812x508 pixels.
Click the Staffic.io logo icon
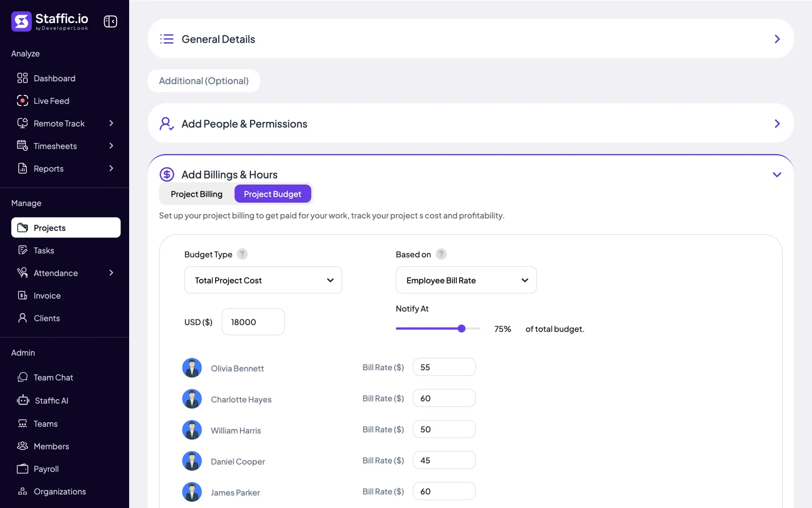tap(22, 21)
